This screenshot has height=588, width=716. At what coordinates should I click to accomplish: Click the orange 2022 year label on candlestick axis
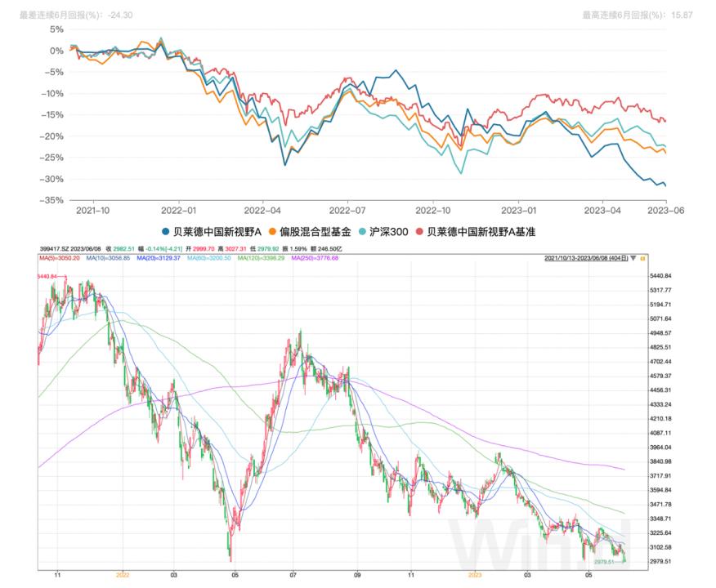pyautogui.click(x=123, y=575)
